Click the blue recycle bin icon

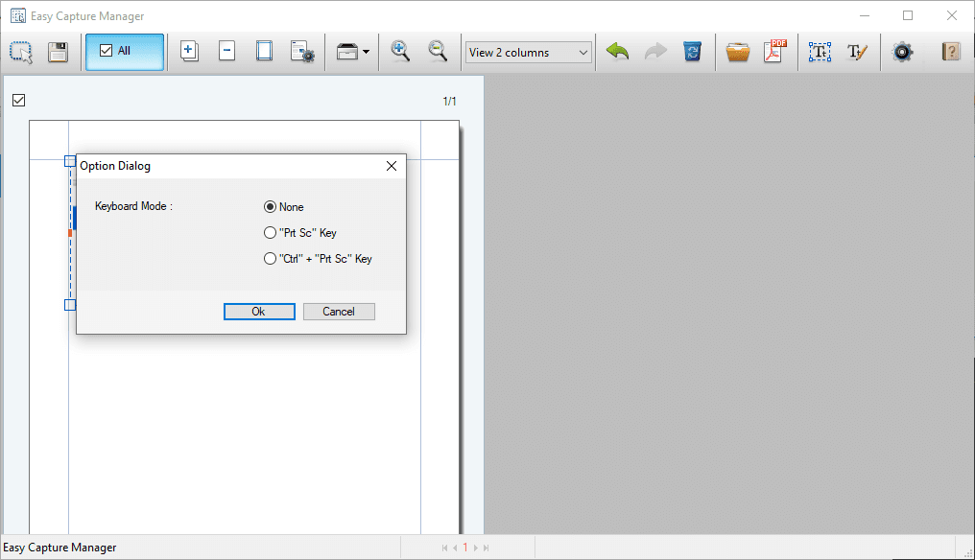(x=692, y=51)
